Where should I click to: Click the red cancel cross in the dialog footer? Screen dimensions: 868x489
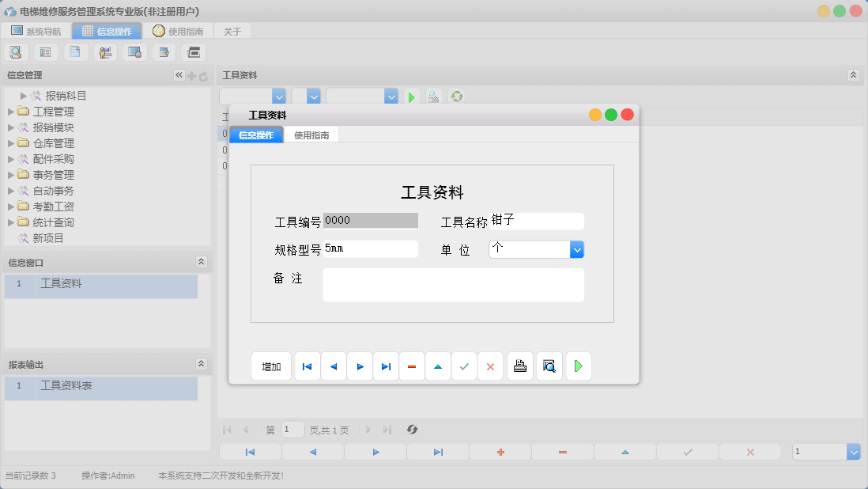(490, 366)
